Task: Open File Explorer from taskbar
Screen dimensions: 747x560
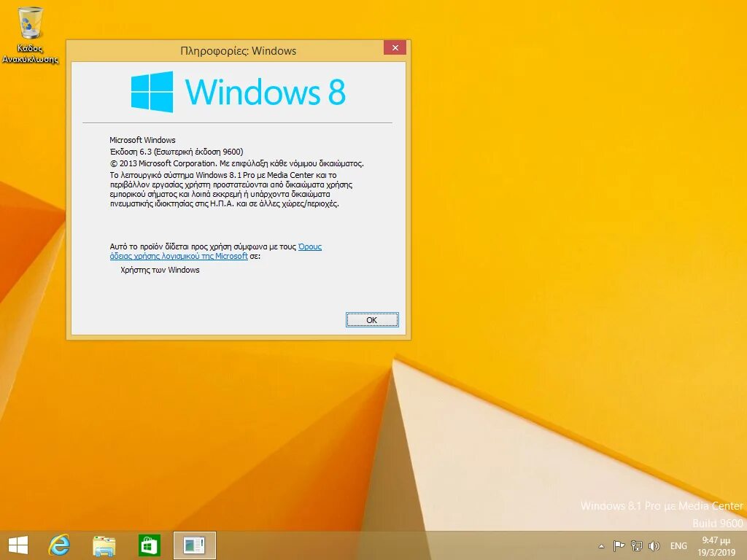Action: point(104,545)
